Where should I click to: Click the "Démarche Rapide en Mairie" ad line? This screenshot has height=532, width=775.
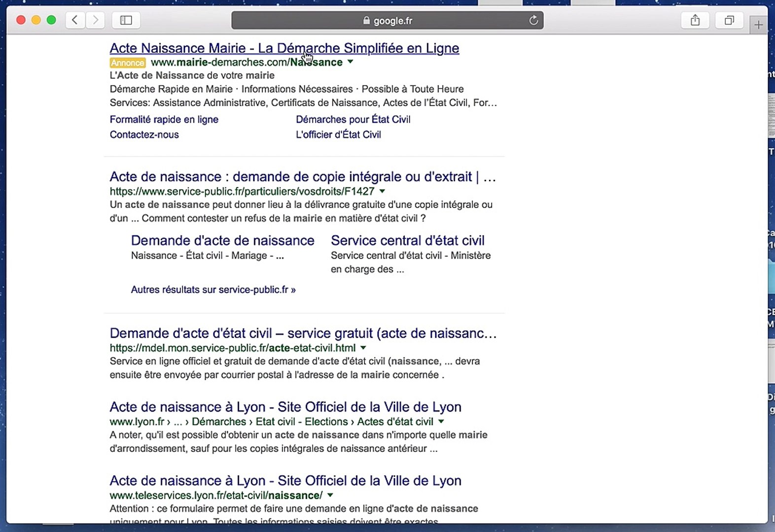[x=287, y=89]
